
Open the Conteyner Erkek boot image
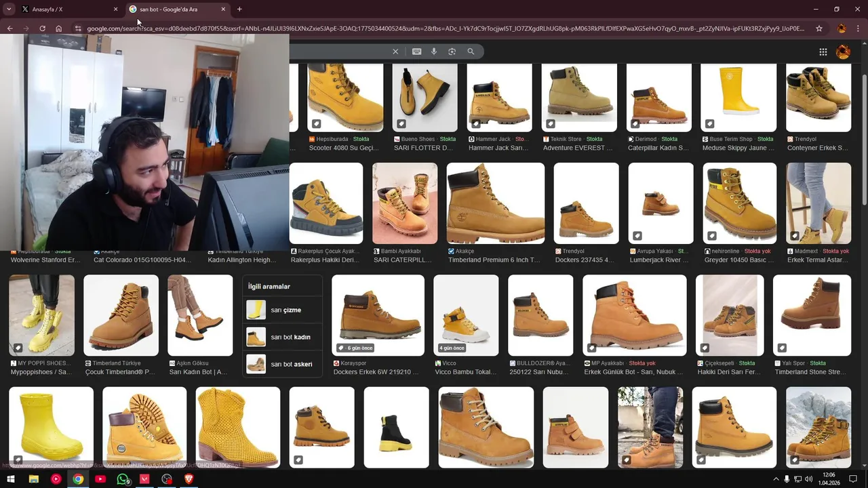click(818, 97)
